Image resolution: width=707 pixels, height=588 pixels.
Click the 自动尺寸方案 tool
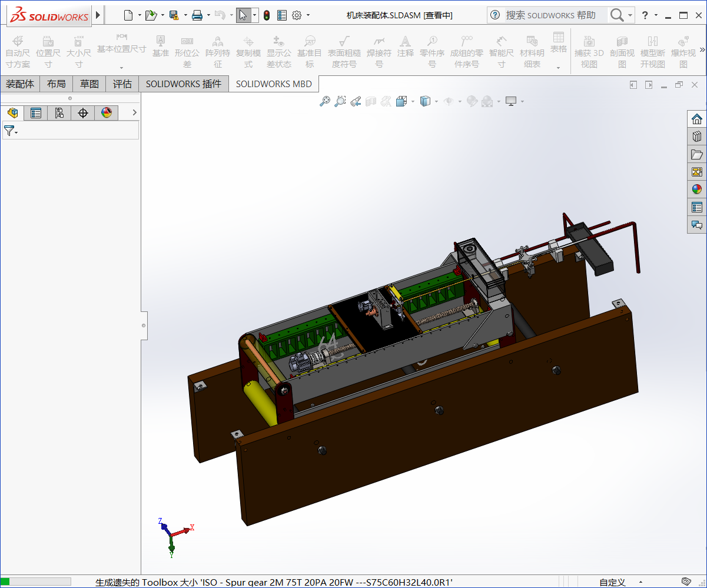[x=18, y=52]
